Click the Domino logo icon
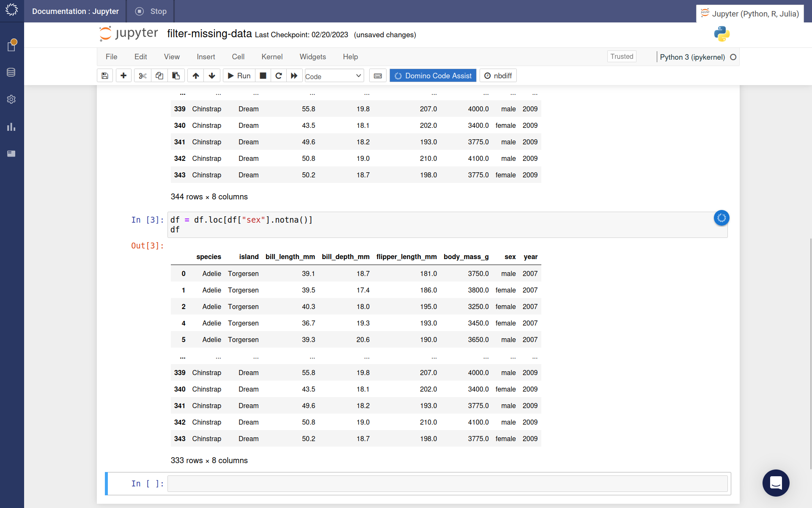The height and width of the screenshot is (508, 812). pos(12,10)
